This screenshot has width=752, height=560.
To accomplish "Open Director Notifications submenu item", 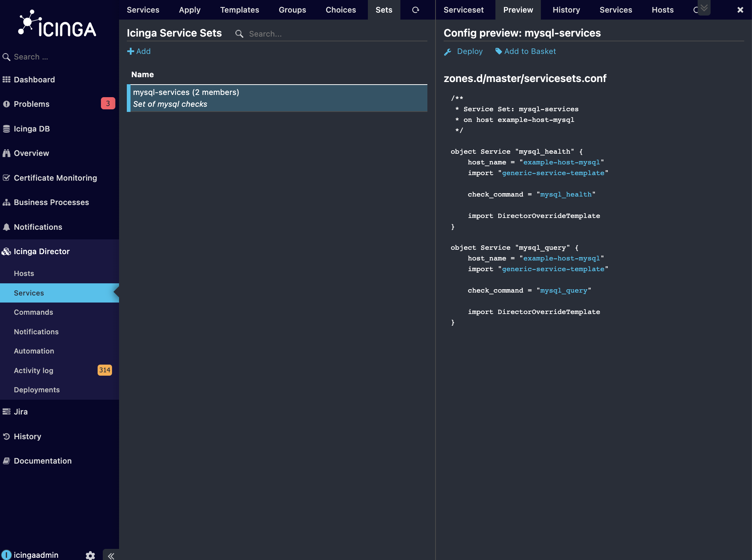I will click(60, 332).
